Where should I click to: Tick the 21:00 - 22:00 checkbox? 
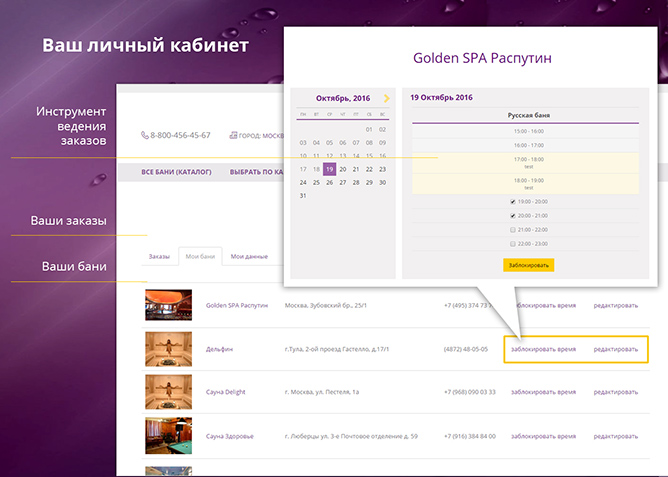(x=513, y=230)
